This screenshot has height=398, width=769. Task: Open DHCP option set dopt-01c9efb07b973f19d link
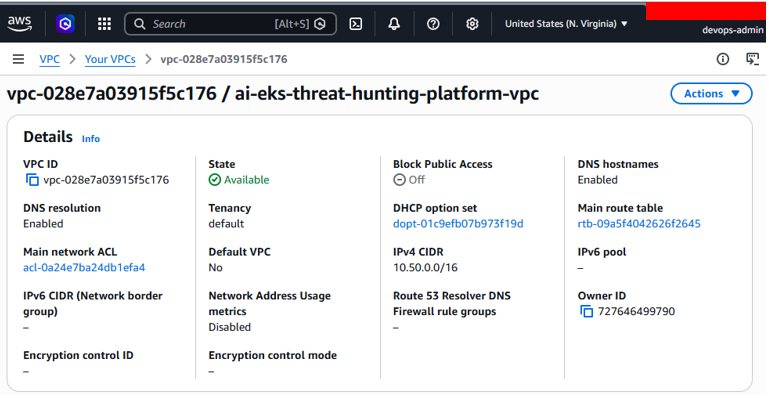458,224
